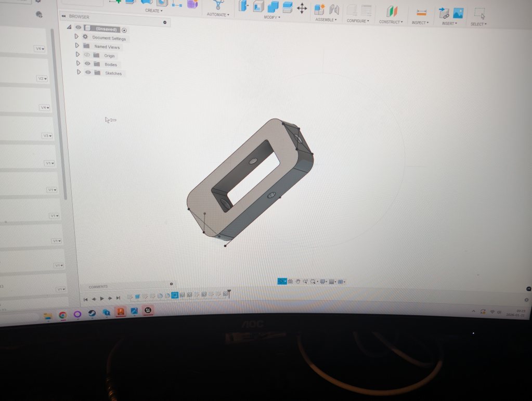Hide the Bodies folder using eye icon
The width and height of the screenshot is (532, 401).
click(x=87, y=64)
